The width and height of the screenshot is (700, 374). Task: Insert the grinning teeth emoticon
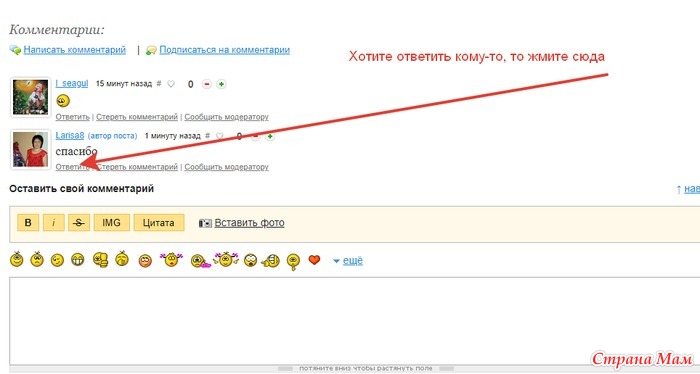pos(78,260)
